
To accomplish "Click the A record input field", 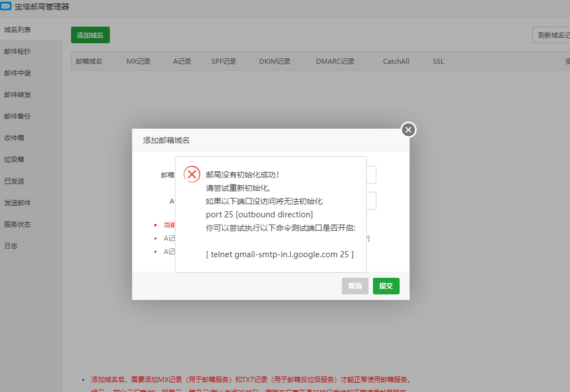I will (x=371, y=201).
